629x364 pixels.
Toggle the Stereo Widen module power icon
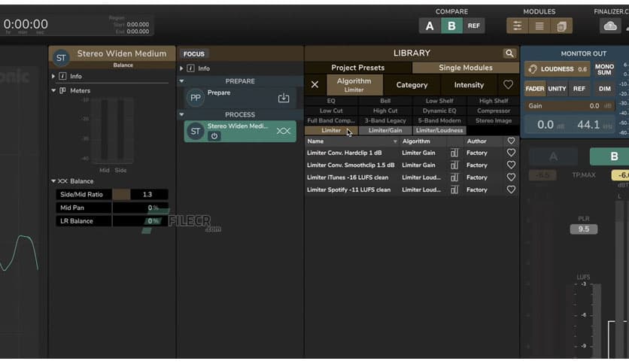(214, 136)
